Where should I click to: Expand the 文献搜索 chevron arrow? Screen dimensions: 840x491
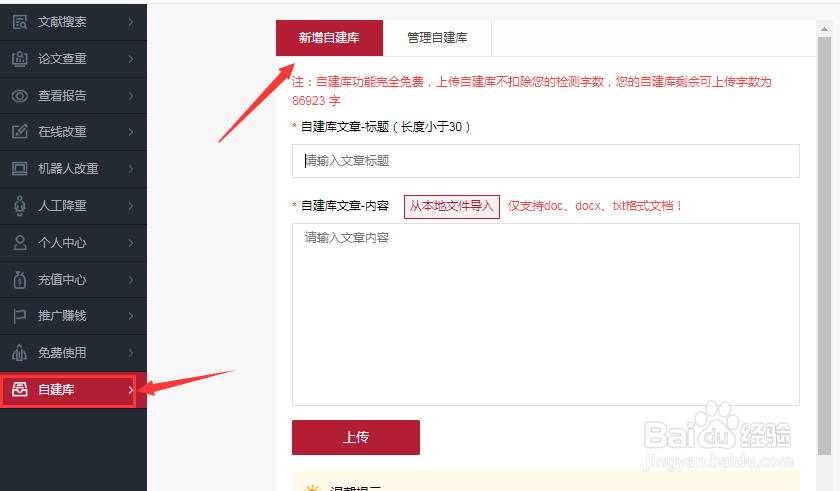click(131, 22)
